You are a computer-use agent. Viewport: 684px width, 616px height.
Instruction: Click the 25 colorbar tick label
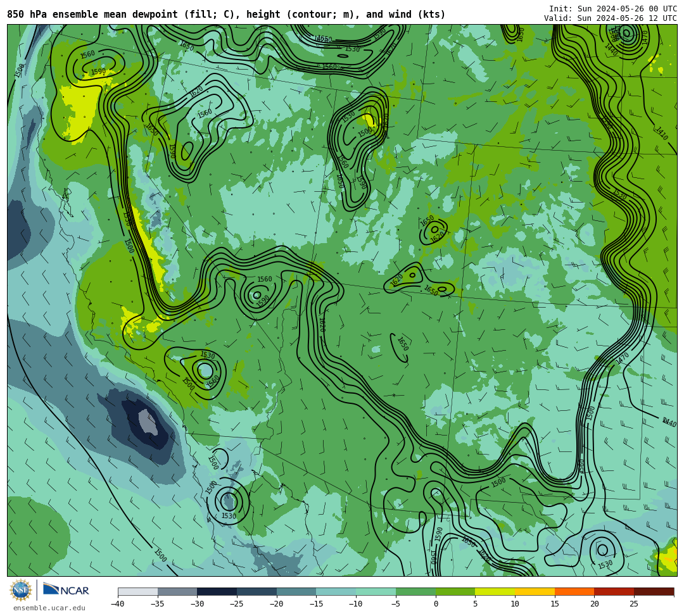(634, 604)
